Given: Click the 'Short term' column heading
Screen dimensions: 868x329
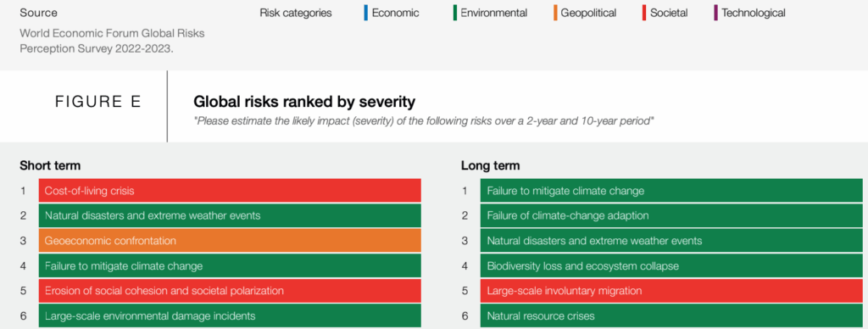Looking at the screenshot, I should [x=50, y=165].
